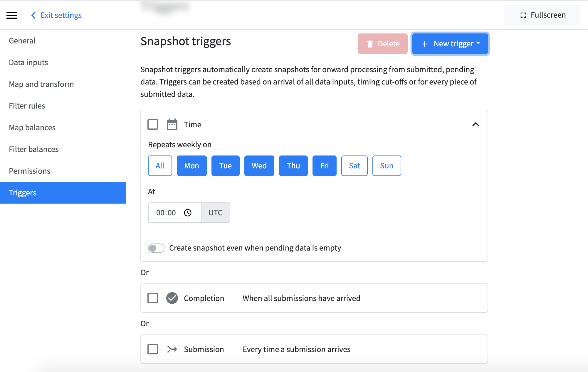This screenshot has height=372, width=588.
Task: Enable the Time trigger checkbox
Action: (152, 124)
